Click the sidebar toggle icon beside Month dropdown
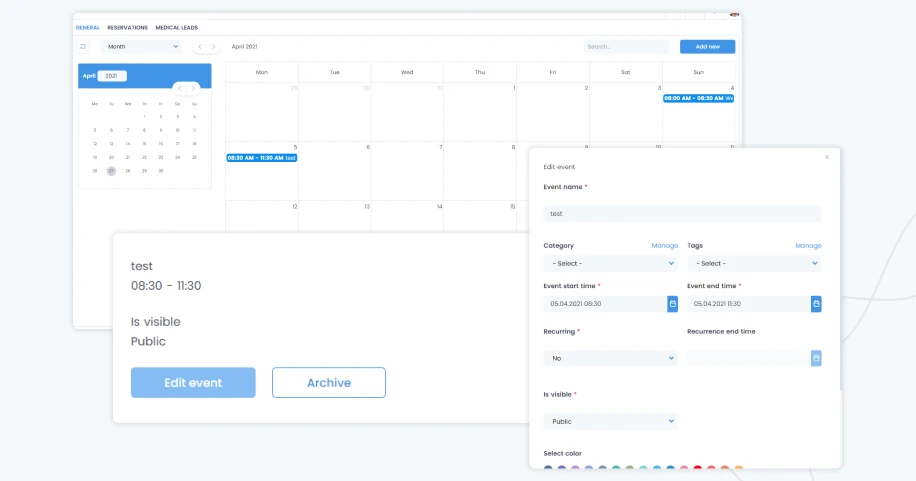This screenshot has height=481, width=916. pyautogui.click(x=83, y=47)
